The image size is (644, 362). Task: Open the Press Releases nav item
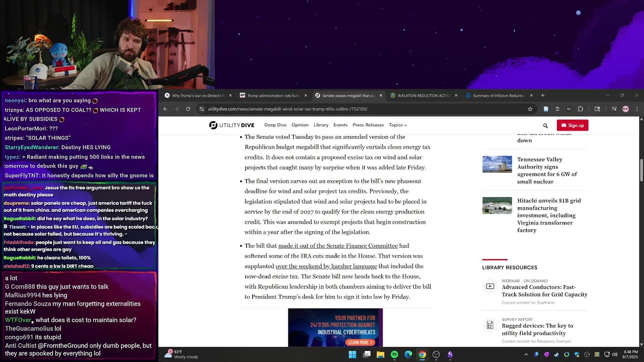point(368,125)
